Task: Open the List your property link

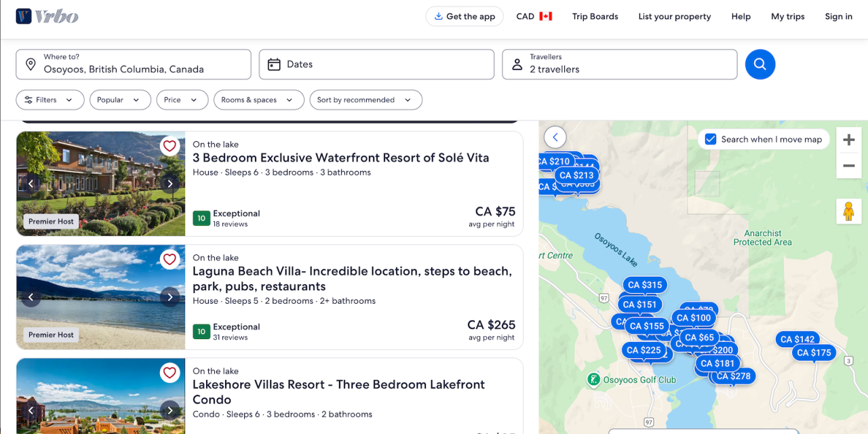Action: (675, 16)
